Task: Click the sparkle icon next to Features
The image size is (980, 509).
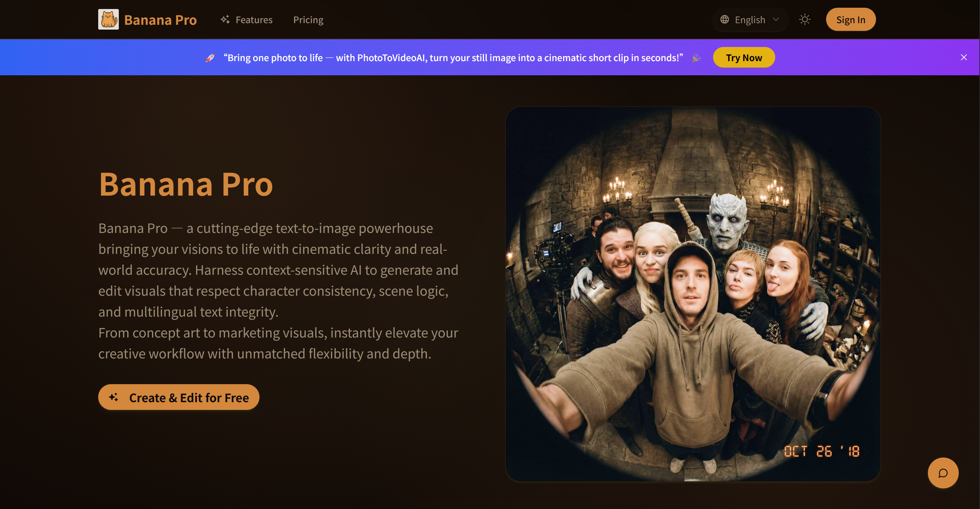Action: [x=225, y=19]
